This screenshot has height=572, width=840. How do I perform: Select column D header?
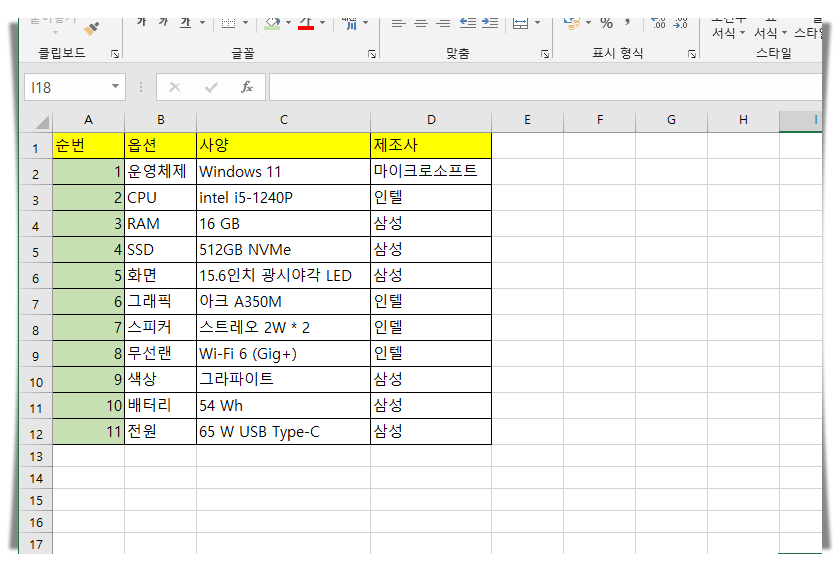click(x=431, y=120)
